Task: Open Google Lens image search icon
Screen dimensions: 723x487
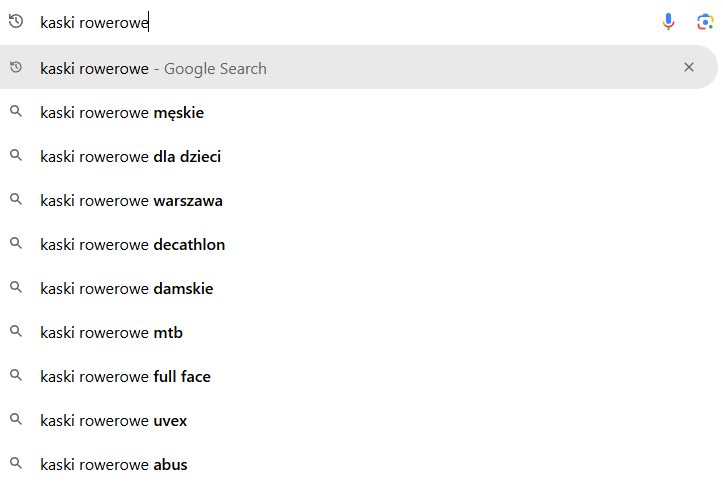Action: pyautogui.click(x=705, y=22)
